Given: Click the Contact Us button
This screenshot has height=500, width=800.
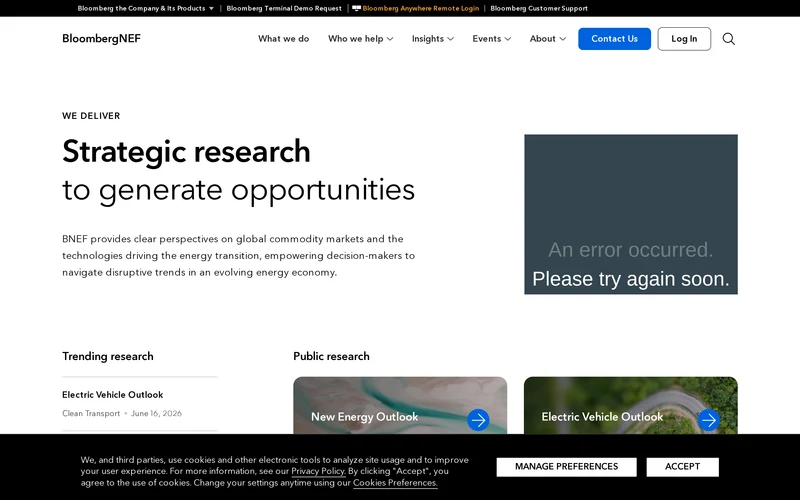Looking at the screenshot, I should [614, 39].
